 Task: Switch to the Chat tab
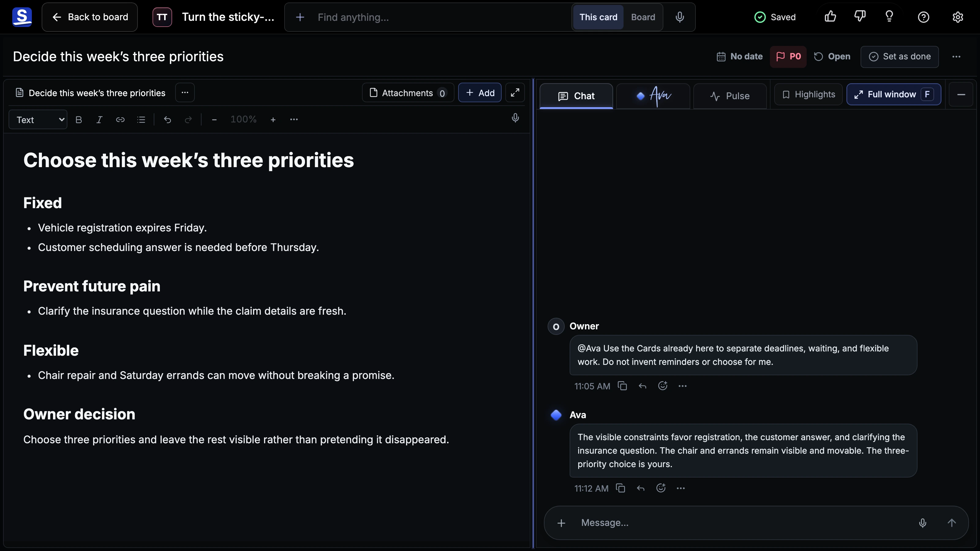tap(576, 96)
